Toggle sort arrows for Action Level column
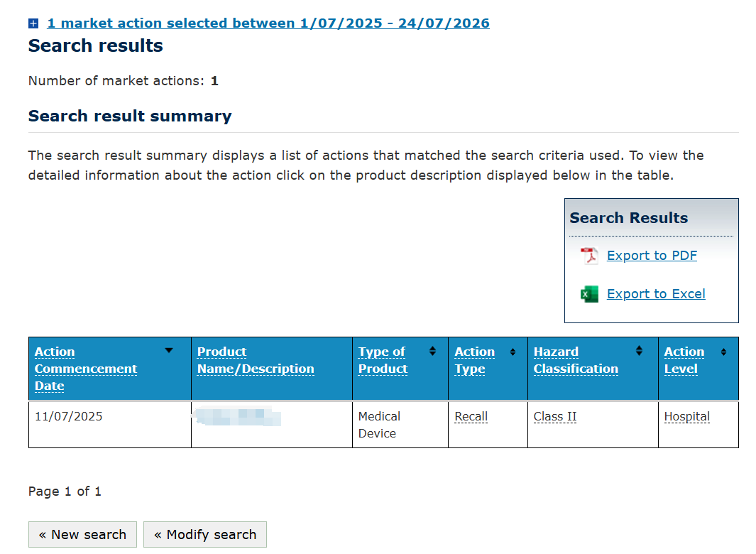This screenshot has width=756, height=554. point(723,352)
